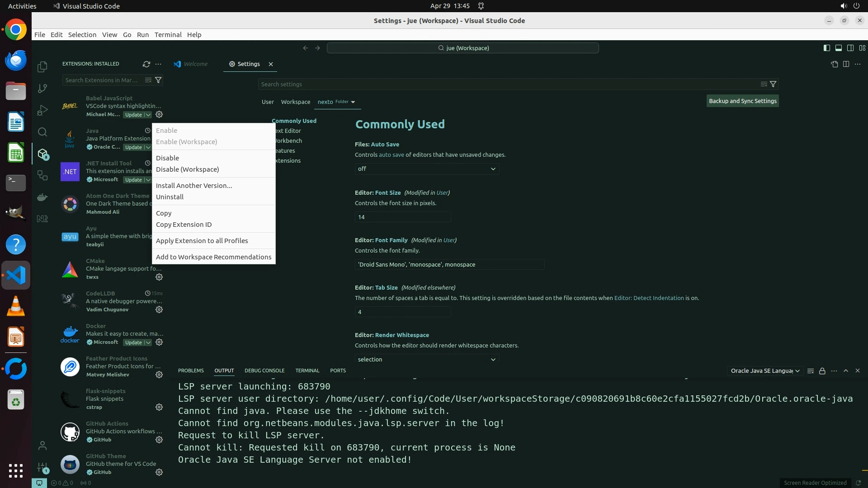The height and width of the screenshot is (488, 868).
Task: Switch to the TERMINAL panel tab
Action: tap(307, 371)
